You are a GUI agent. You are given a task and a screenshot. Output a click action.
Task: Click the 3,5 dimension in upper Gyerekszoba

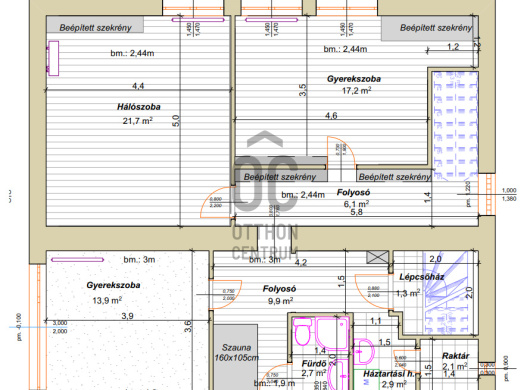303,90
